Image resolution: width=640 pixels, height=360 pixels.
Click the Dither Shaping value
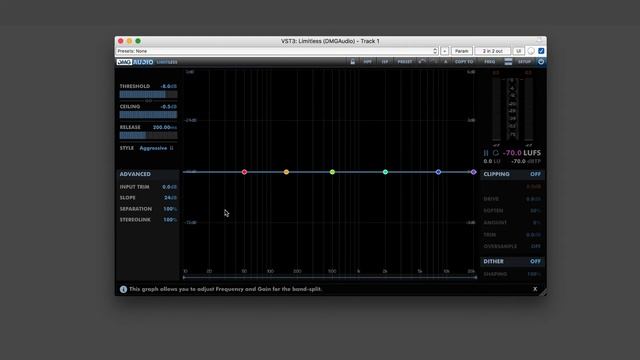click(534, 274)
